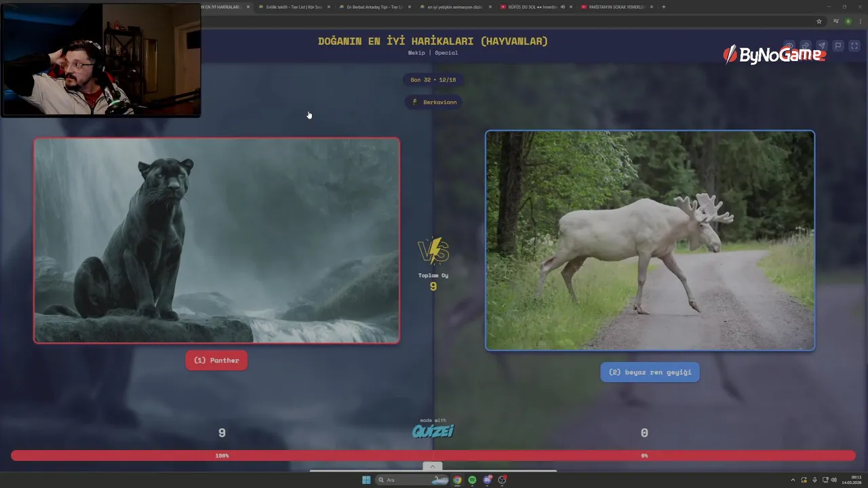Click the eye icon in quiz header
Viewport: 868px width, 488px height.
tap(789, 46)
